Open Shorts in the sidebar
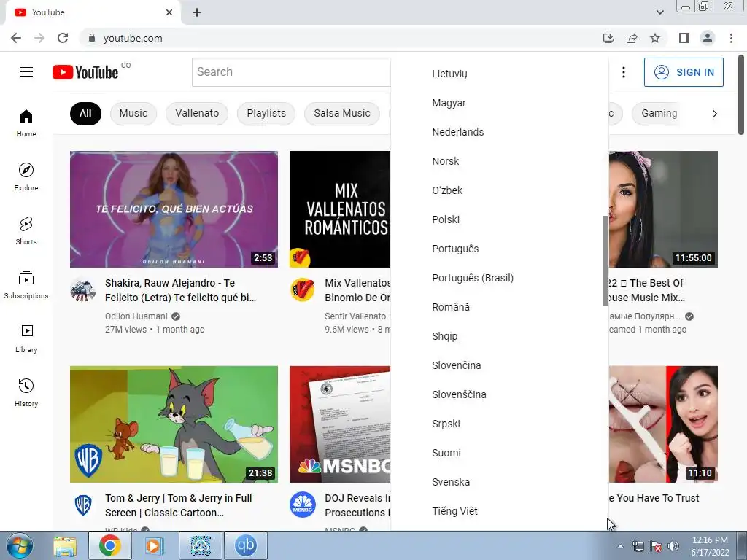Image resolution: width=747 pixels, height=560 pixels. [26, 230]
